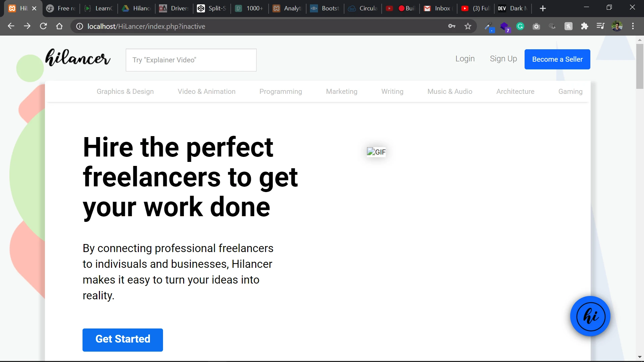This screenshot has width=644, height=362.
Task: Click the scrollbar down arrow
Action: (x=640, y=357)
